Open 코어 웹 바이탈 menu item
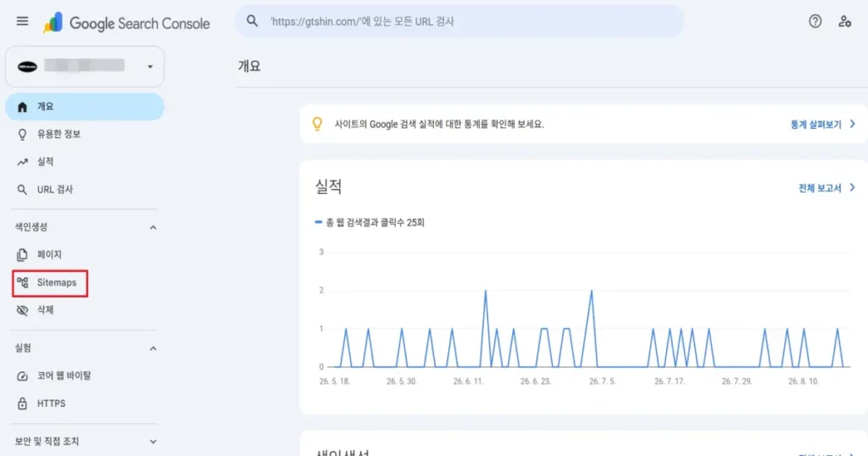Viewport: 868px width, 456px height. [85, 375]
